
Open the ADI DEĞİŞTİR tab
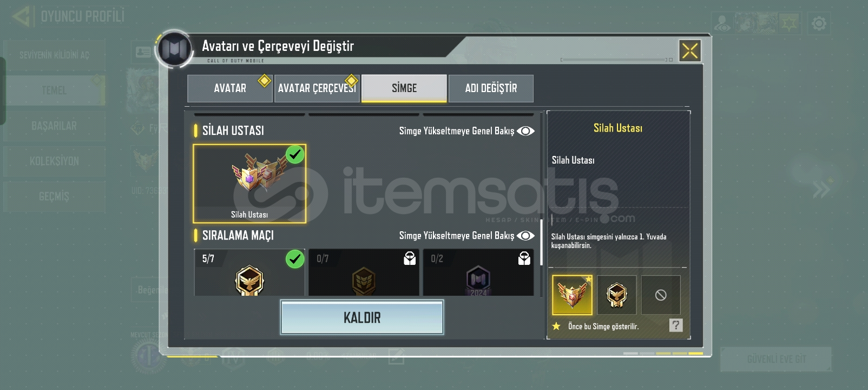coord(491,88)
